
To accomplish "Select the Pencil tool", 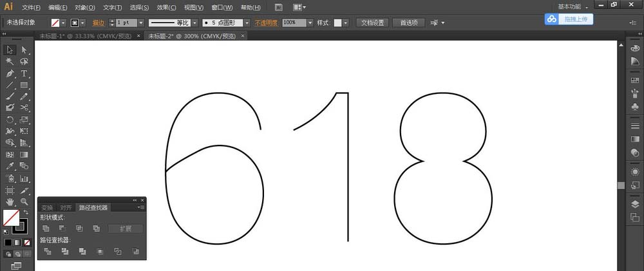I will click(24, 97).
